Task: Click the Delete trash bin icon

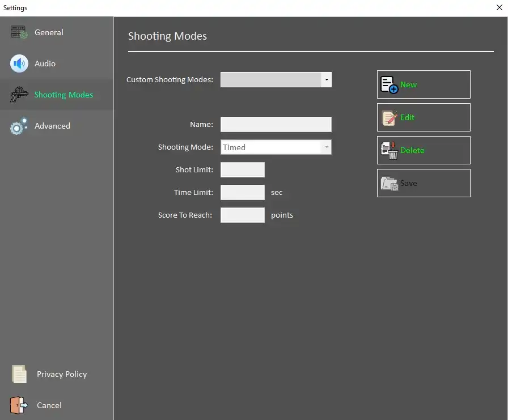Action: 389,150
